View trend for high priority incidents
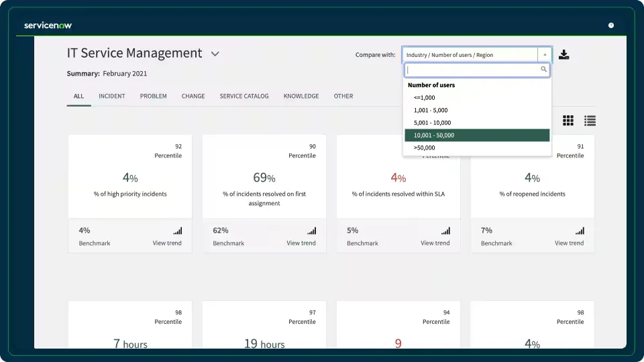Viewport: 644px width, 362px height. coord(167,243)
